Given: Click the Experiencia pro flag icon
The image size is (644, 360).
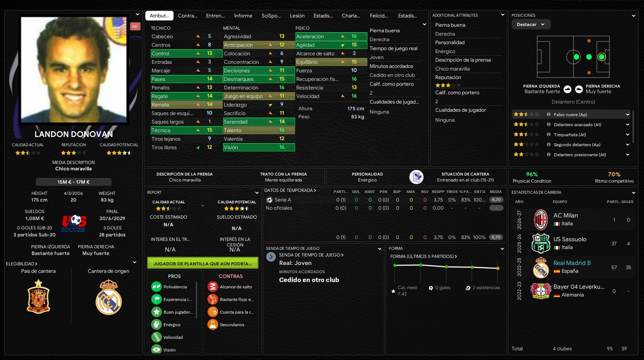Looking at the screenshot, I should click(156, 299).
